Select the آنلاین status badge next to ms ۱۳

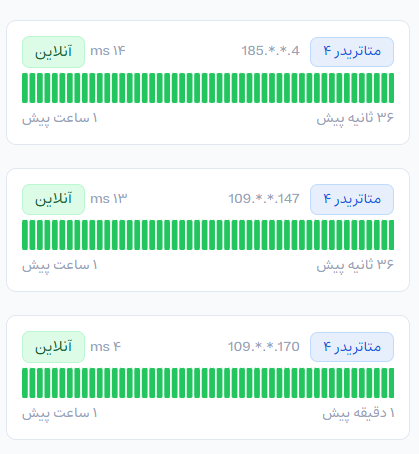pos(53,199)
